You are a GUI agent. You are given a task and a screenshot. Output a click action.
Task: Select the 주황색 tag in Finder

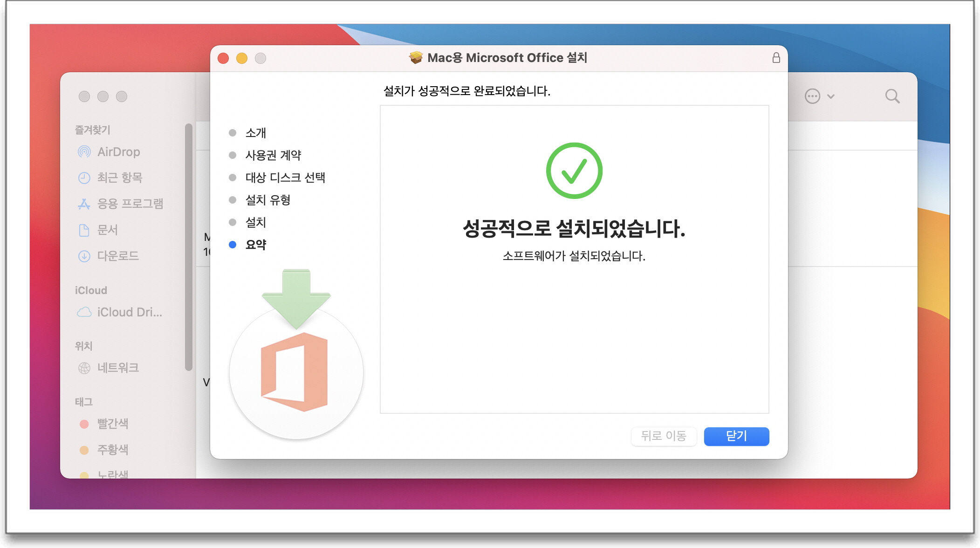[x=112, y=450]
